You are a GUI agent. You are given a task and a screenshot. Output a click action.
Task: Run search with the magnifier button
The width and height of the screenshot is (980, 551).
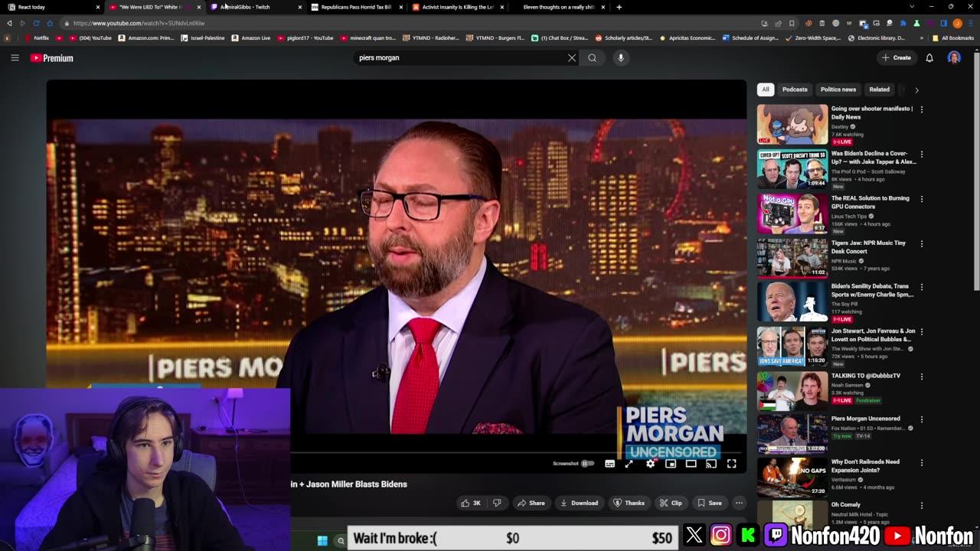tap(592, 57)
